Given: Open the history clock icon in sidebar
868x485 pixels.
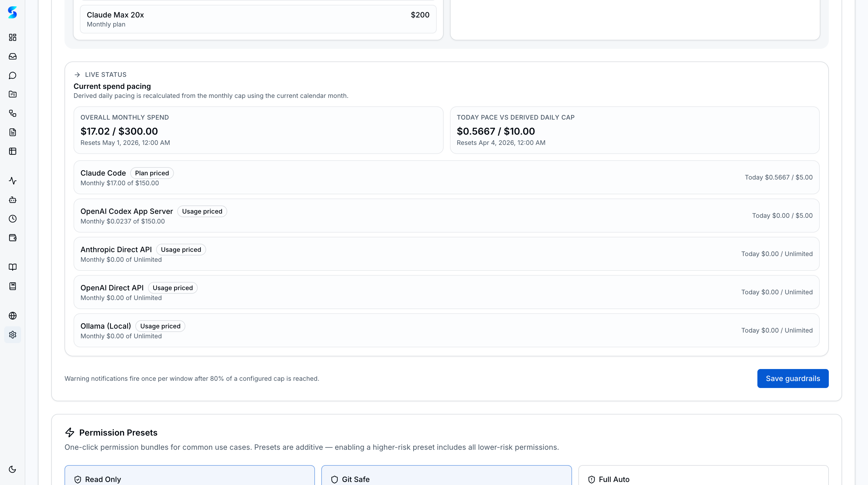Looking at the screenshot, I should click(x=12, y=219).
